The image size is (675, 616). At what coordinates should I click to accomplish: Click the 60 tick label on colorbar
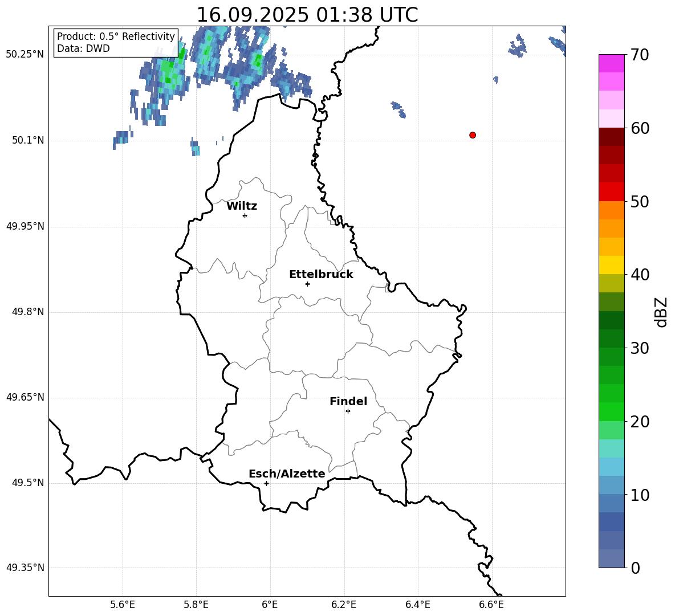tap(640, 128)
